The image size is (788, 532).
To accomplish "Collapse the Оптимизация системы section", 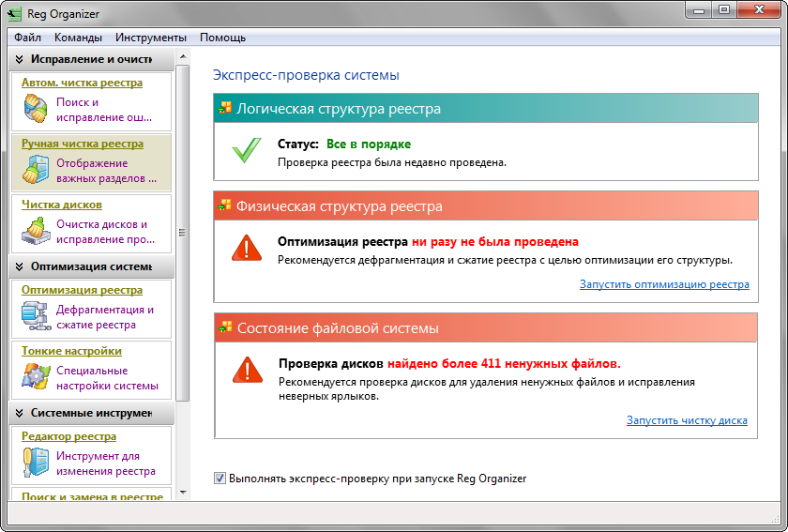I will point(19,266).
